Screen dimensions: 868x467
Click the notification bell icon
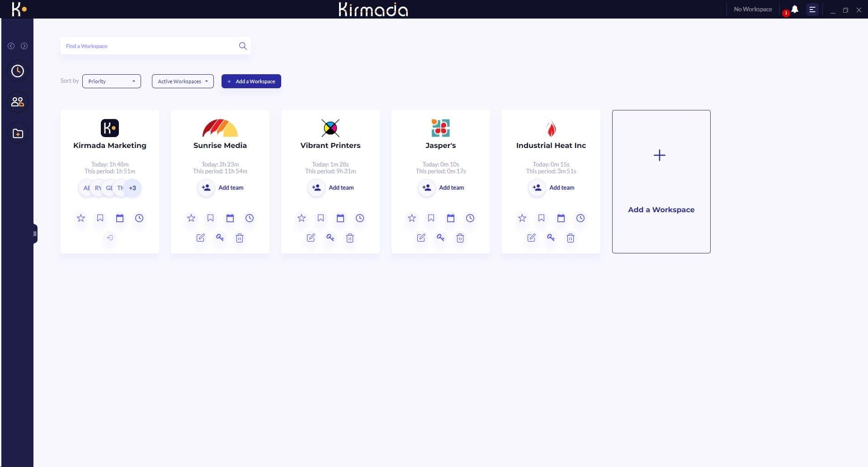(x=794, y=9)
